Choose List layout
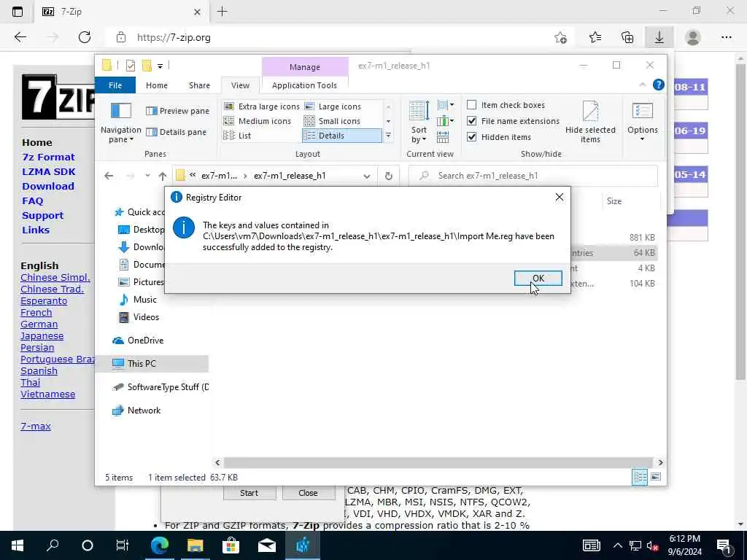The image size is (747, 560). pos(237,136)
